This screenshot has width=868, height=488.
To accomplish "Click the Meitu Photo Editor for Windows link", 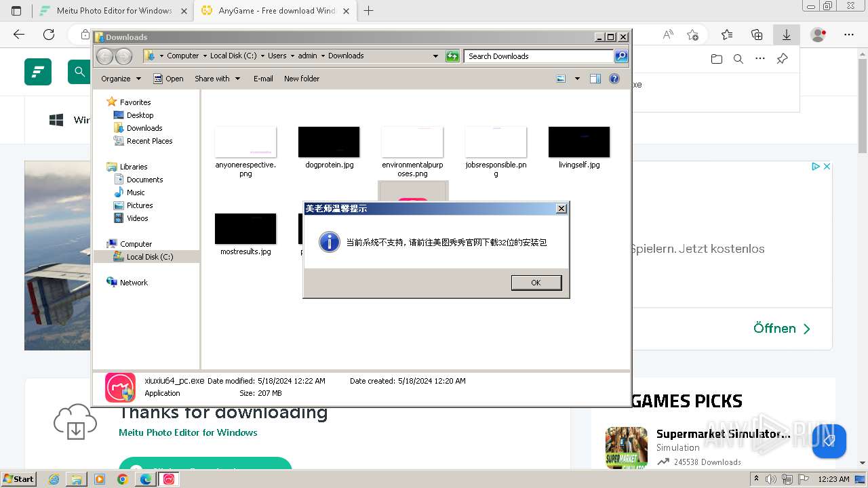I will coord(188,432).
